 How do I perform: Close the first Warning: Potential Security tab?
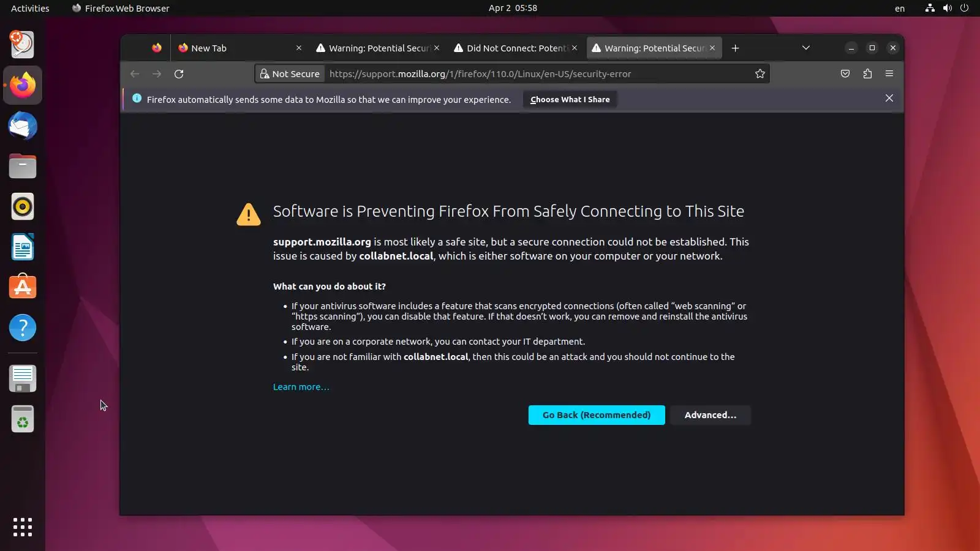pos(437,48)
